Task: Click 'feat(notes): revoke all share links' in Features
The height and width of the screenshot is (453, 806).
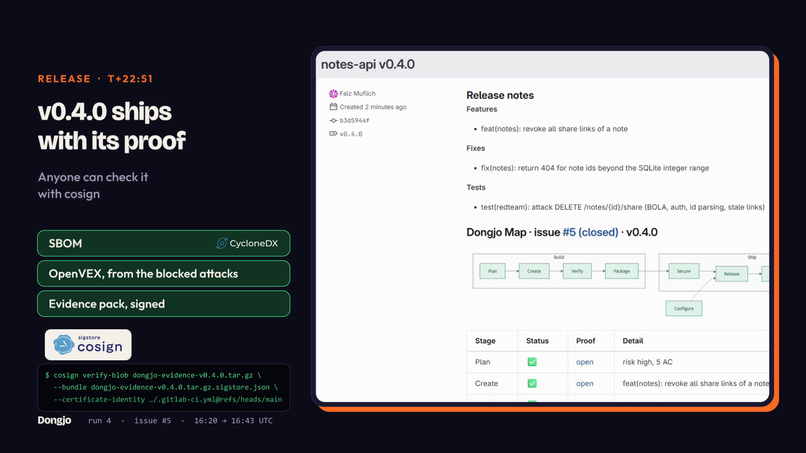Action: point(554,129)
